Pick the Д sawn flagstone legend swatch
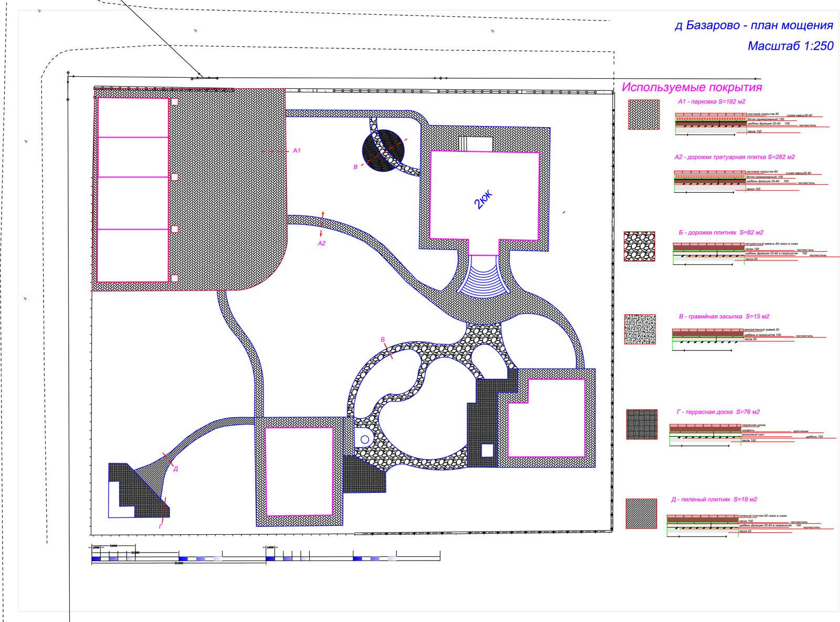Image resolution: width=840 pixels, height=622 pixels. tap(641, 513)
